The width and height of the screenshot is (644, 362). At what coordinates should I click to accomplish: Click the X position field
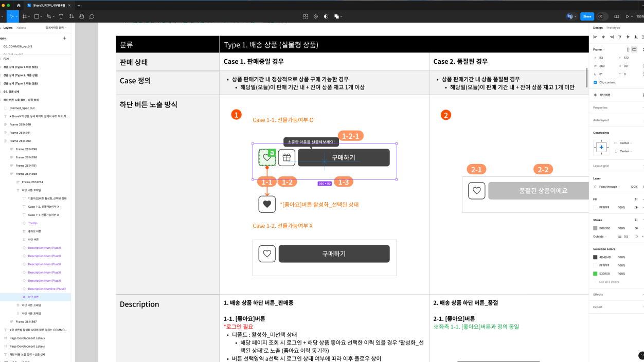click(605, 58)
